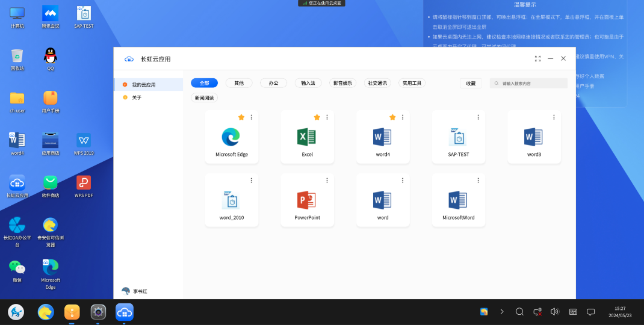The image size is (644, 325).
Task: Open the WPS 2019 desktop icon
Action: click(84, 144)
